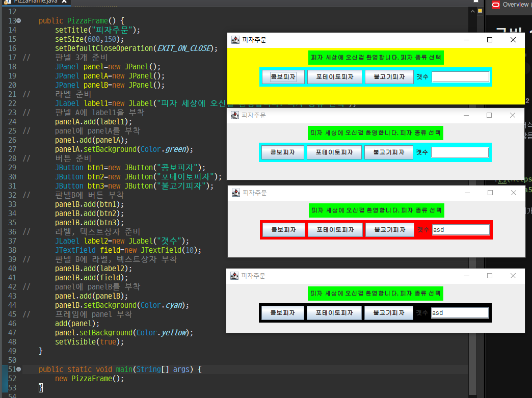Click the green welcome label in the red-panel window
Image resolution: width=532 pixels, height=398 pixels.
tap(376, 210)
